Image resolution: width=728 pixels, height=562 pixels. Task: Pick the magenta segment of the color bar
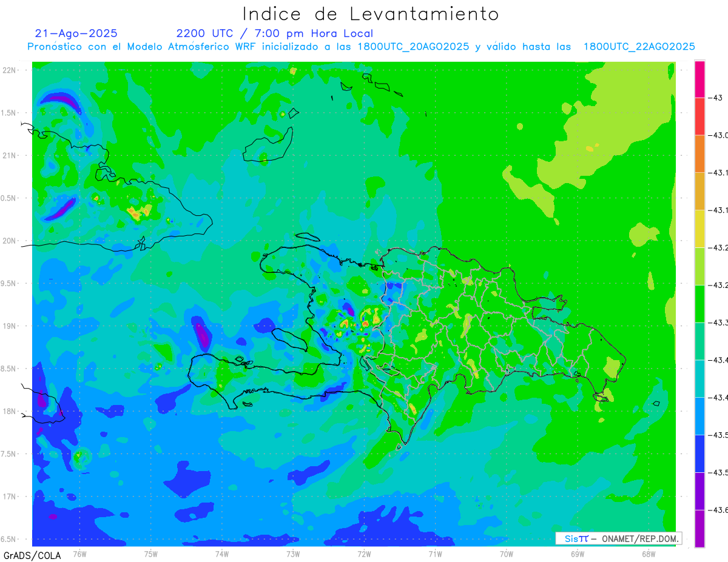coord(699,79)
